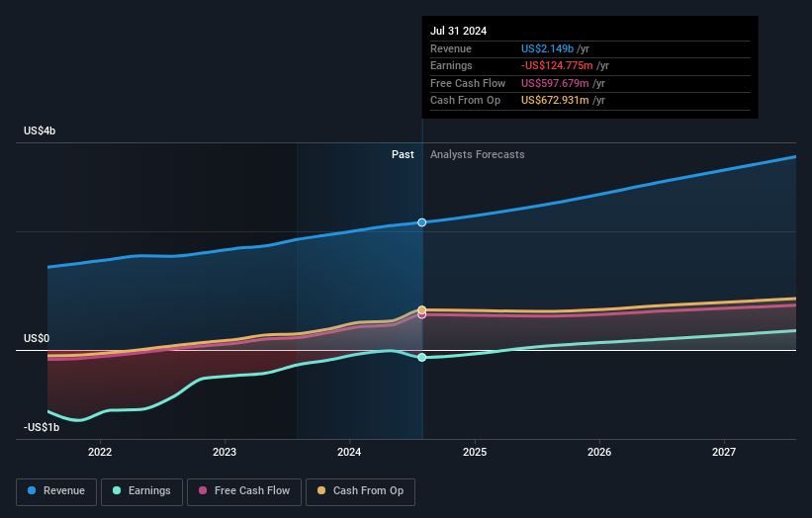Click the 2022 x-axis label

[100, 452]
